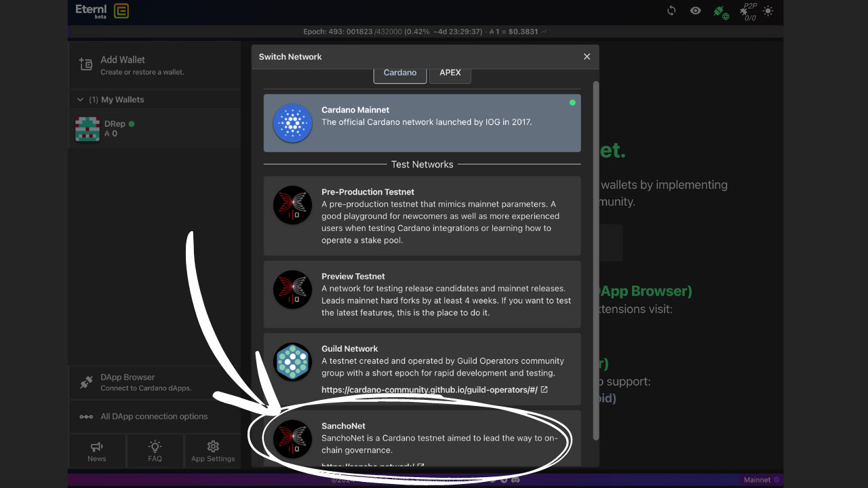Choose the SanchoNet network title

[x=344, y=426]
